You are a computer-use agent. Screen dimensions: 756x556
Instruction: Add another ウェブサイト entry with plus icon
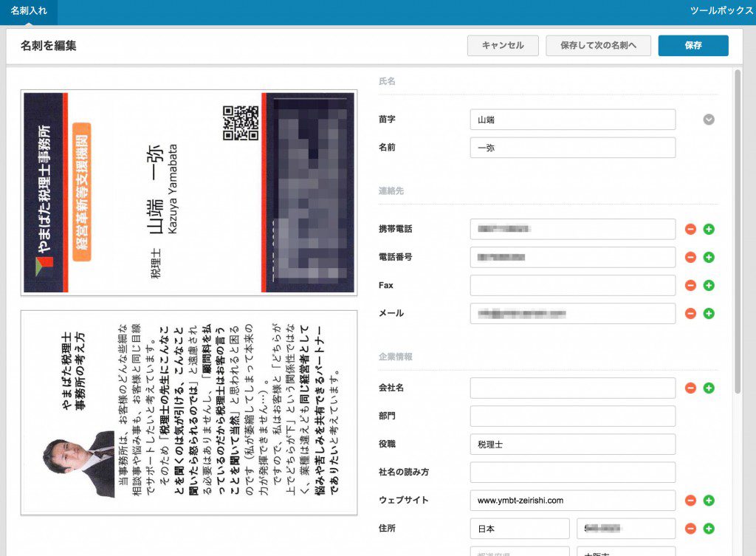tap(709, 500)
